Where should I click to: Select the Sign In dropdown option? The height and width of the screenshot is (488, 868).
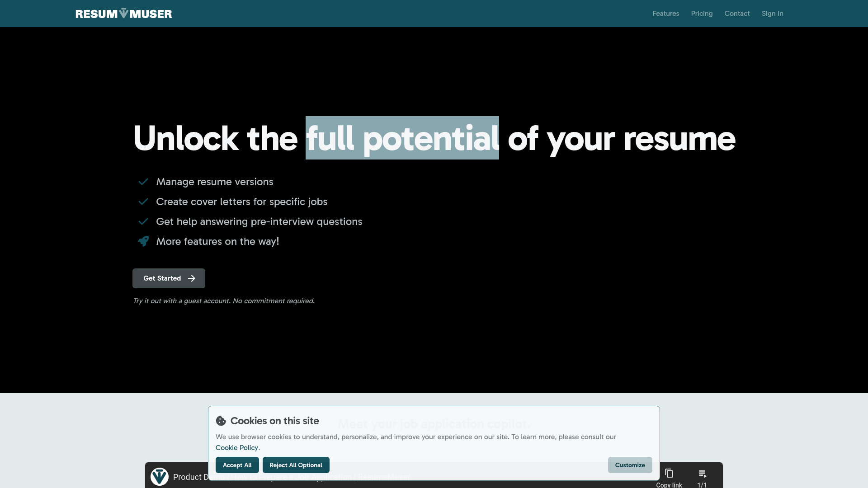coord(772,13)
